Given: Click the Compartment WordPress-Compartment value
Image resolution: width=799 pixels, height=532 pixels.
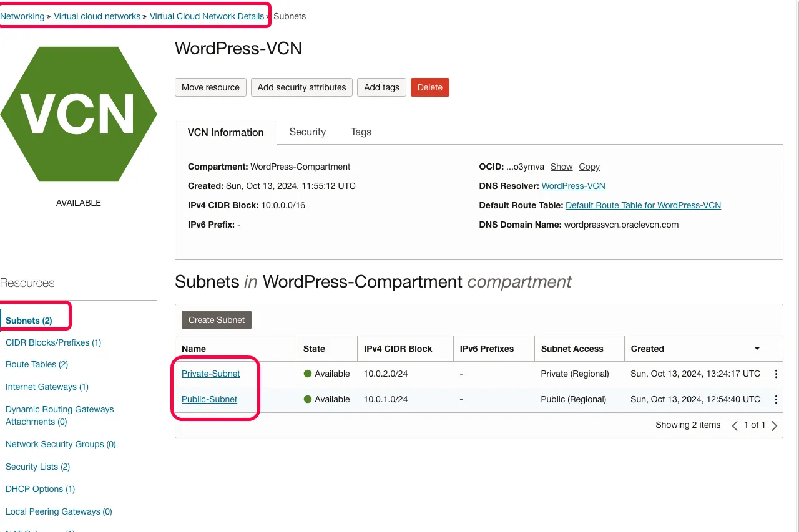Looking at the screenshot, I should 300,167.
